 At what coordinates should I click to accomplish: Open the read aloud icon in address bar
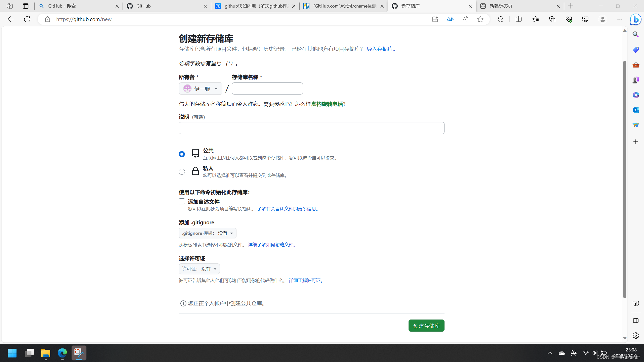coord(465,19)
